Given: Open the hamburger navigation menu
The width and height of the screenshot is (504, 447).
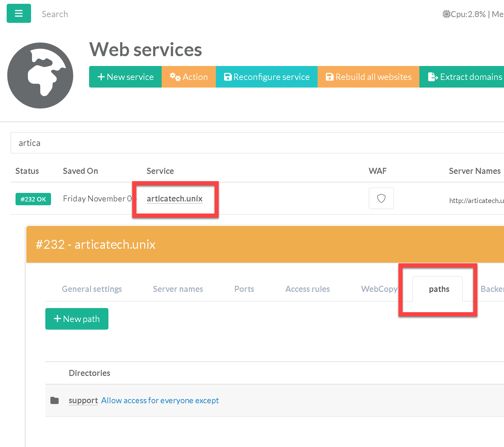Looking at the screenshot, I should [19, 13].
